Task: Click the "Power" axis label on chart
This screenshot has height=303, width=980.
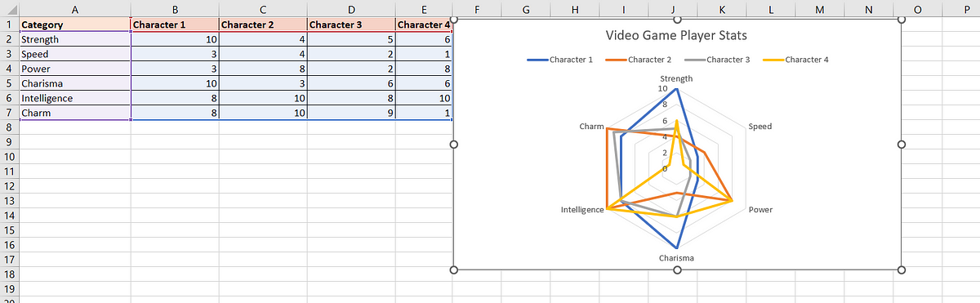Action: [760, 210]
